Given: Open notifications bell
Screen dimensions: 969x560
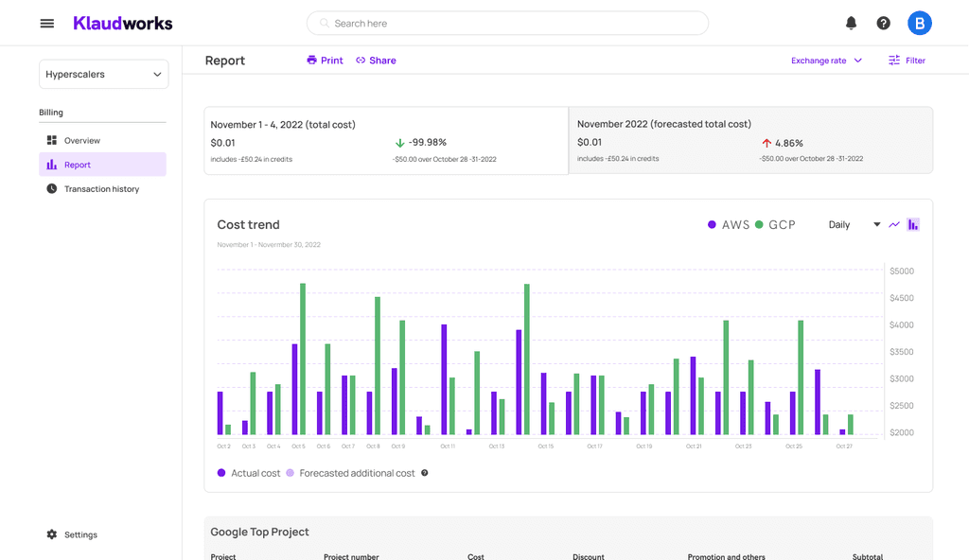Looking at the screenshot, I should (851, 24).
